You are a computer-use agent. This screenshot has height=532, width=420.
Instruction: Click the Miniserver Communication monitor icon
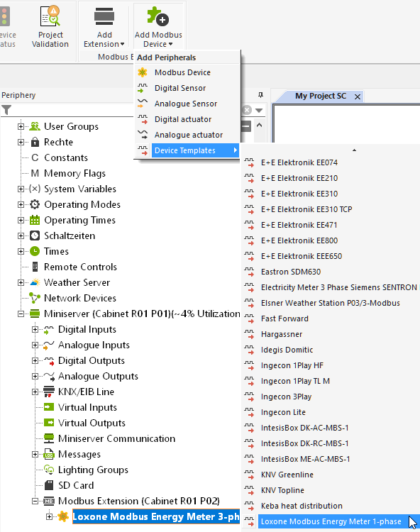click(49, 438)
